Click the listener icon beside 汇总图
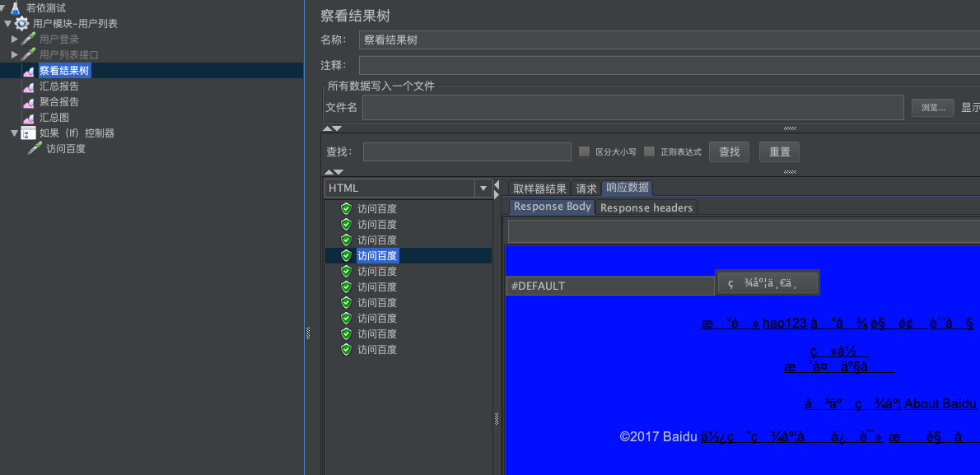Screen dimensions: 980x475 pos(29,118)
